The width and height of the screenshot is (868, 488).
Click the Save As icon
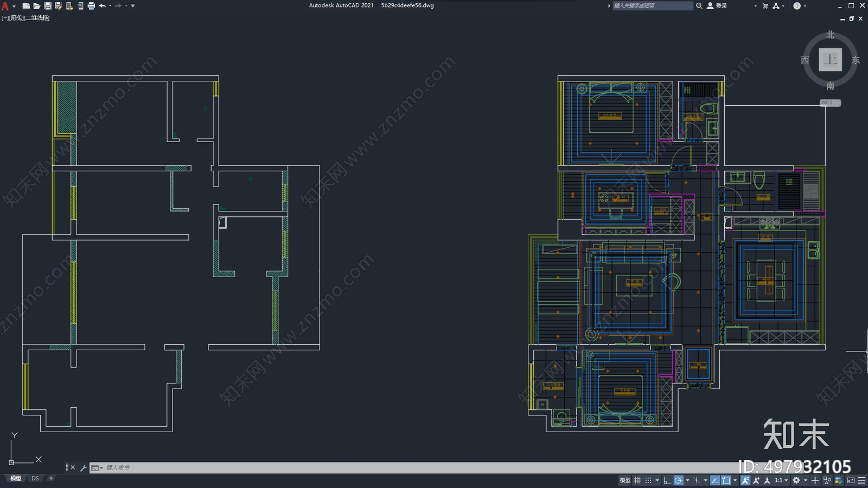pyautogui.click(x=59, y=6)
